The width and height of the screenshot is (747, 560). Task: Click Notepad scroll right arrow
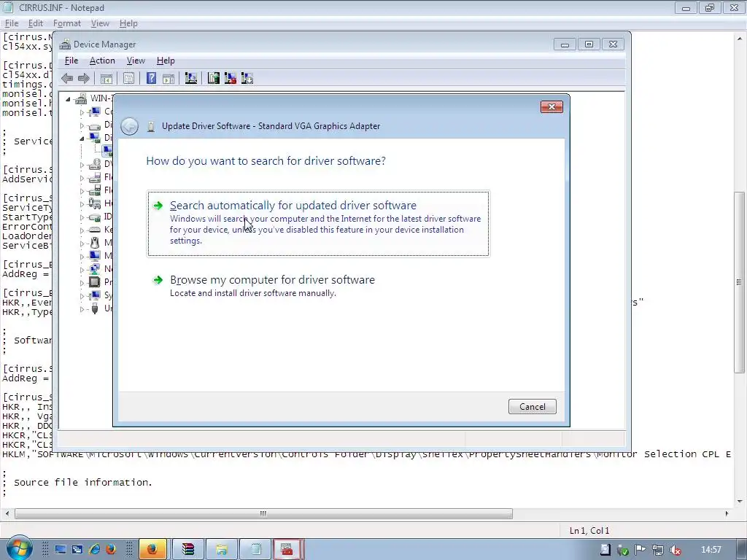[x=727, y=514]
